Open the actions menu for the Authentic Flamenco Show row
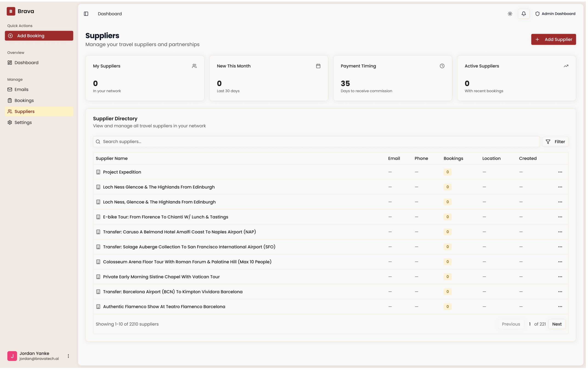The height and width of the screenshot is (370, 588). point(560,307)
